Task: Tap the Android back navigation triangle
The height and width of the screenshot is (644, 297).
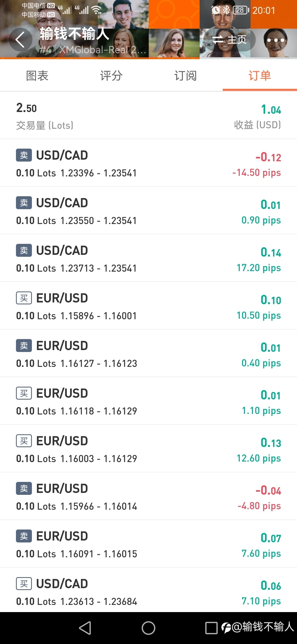Action: [85, 628]
